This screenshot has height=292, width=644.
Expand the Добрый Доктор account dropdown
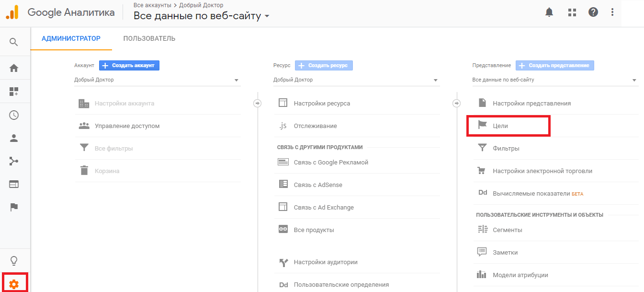[x=157, y=80]
